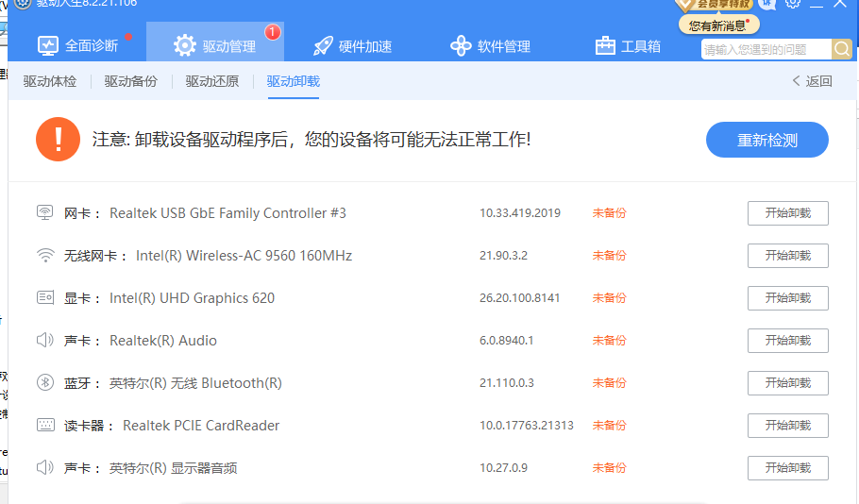Image resolution: width=859 pixels, height=504 pixels.
Task: Select the 驱动备份 sub-tab
Action: pos(131,81)
